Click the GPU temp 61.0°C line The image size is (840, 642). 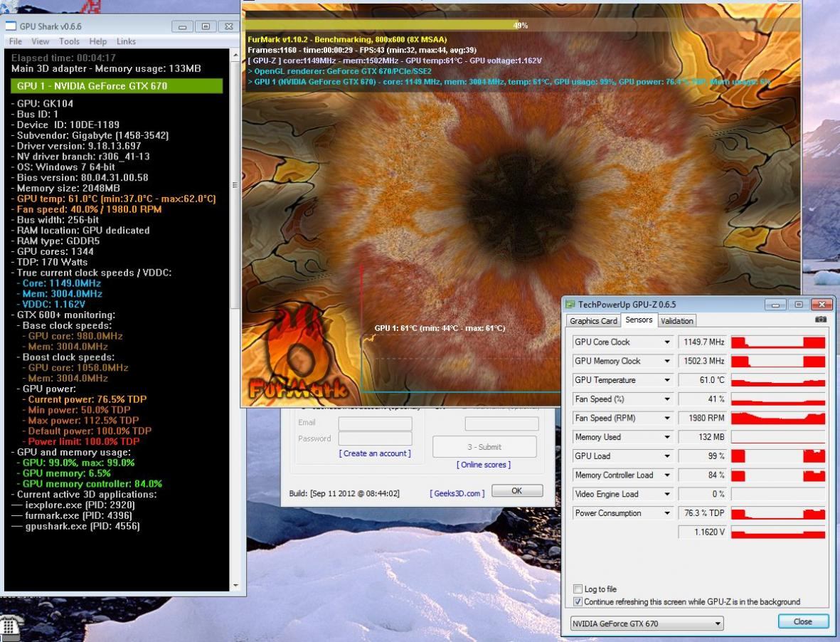pyautogui.click(x=114, y=199)
